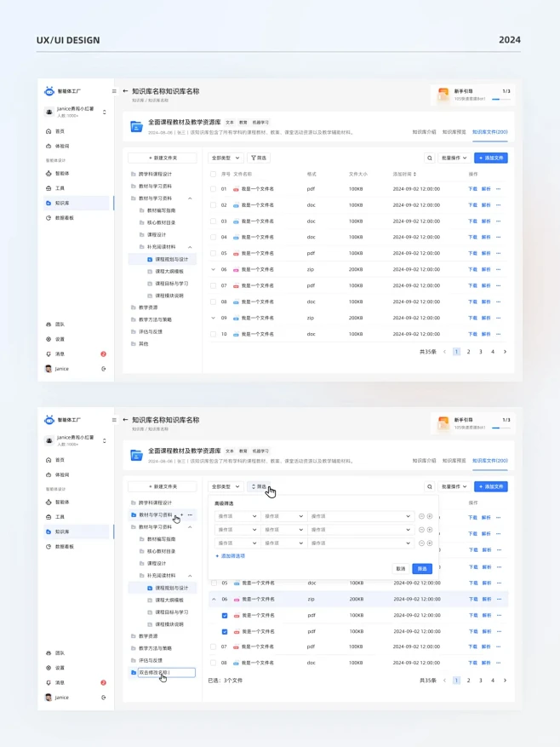Uncheck the first selected pdf under row 06

tap(225, 615)
